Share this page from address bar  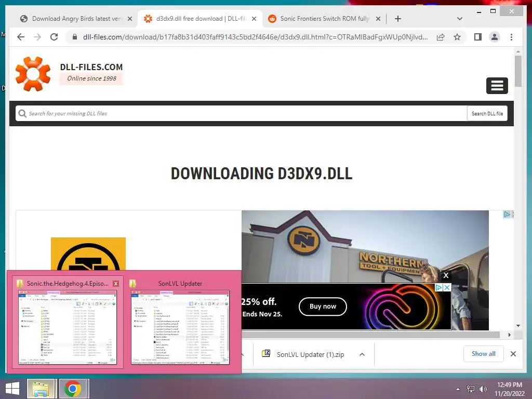441,37
